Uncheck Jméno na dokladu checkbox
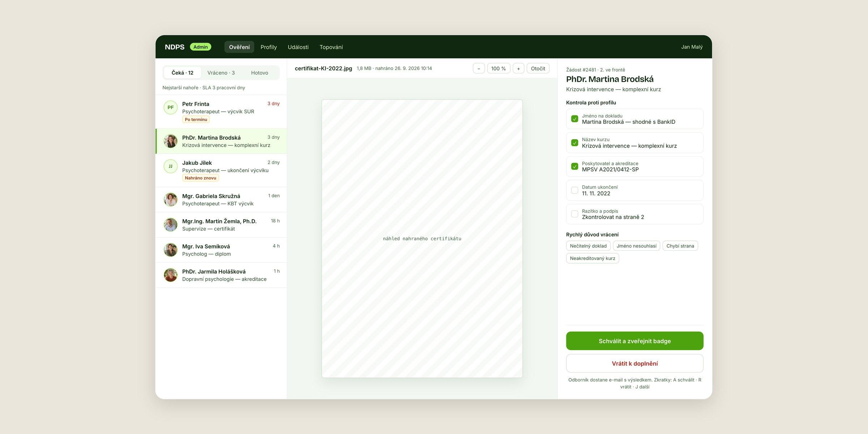This screenshot has width=868, height=434. click(574, 119)
